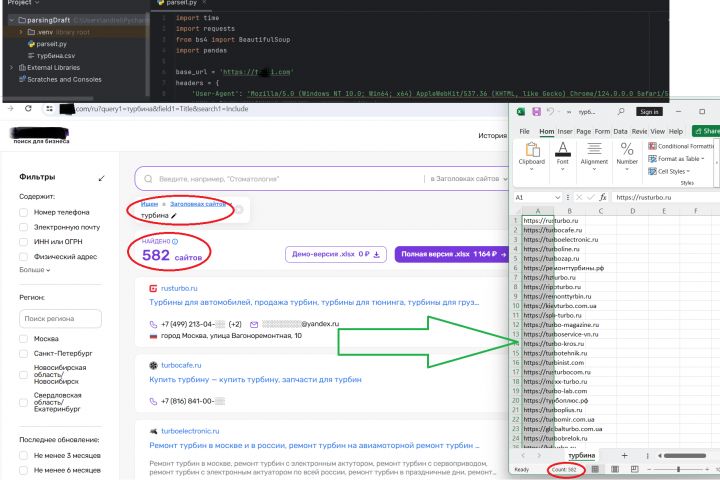Viewport: 720px width, 480px height.
Task: Check the Не менее 3 месяцев checkbox
Action: [23, 455]
